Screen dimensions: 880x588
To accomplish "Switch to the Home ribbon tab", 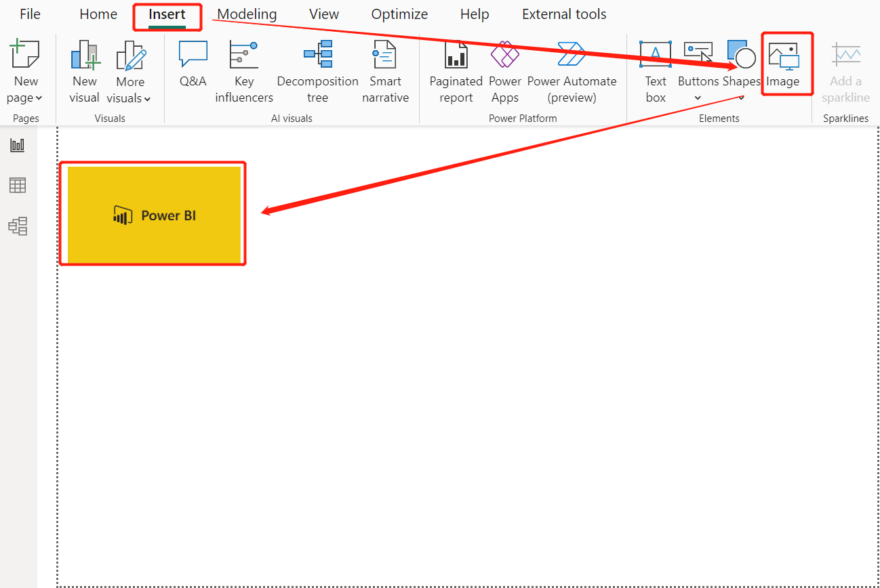I will tap(98, 14).
